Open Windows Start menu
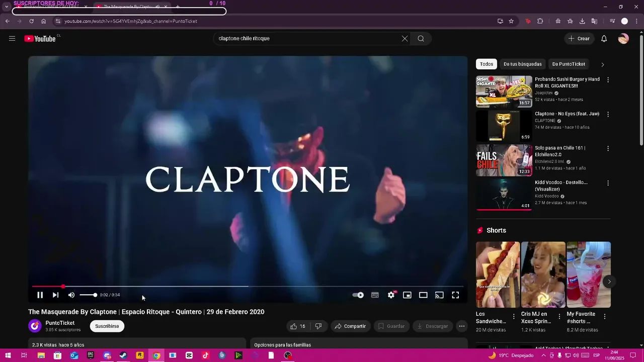 tap(8, 355)
